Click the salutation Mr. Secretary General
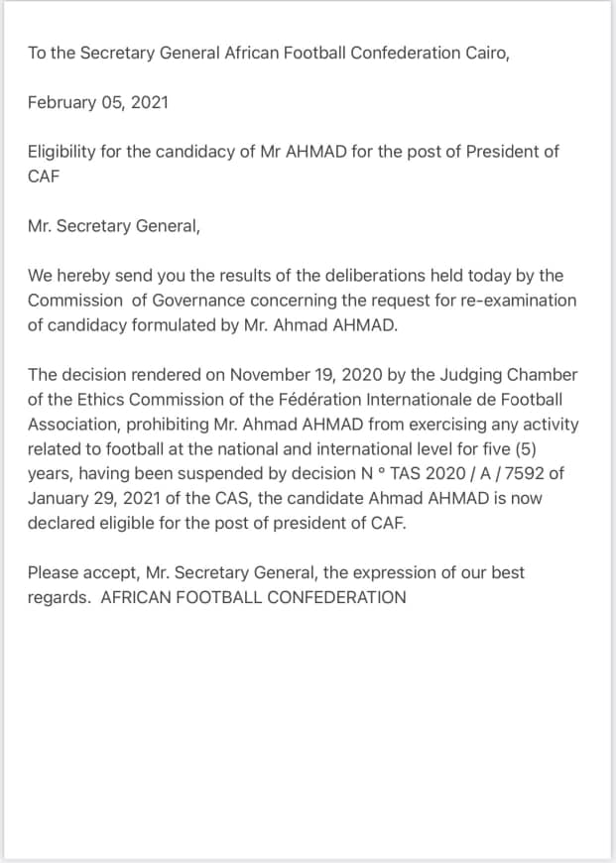Viewport: 616px width, 863px height. (113, 226)
